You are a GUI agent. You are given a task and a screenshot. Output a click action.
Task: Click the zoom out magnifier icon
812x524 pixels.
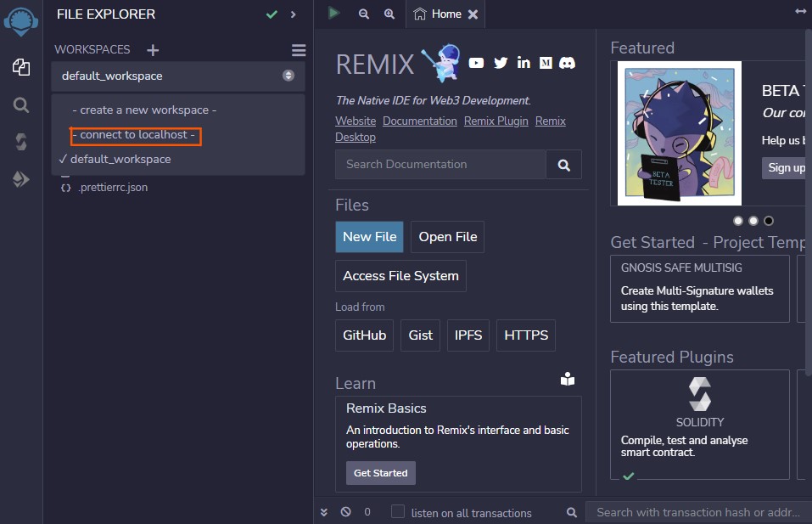[x=364, y=14]
